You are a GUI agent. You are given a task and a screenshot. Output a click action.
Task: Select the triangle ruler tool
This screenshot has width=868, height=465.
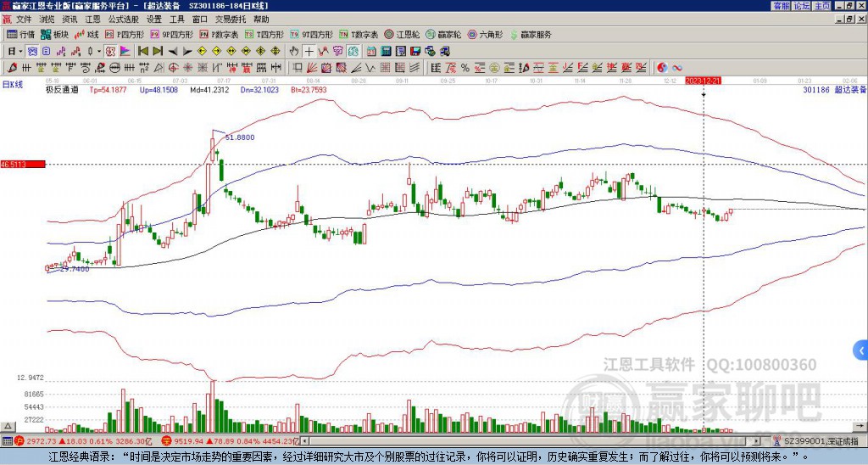[x=159, y=68]
